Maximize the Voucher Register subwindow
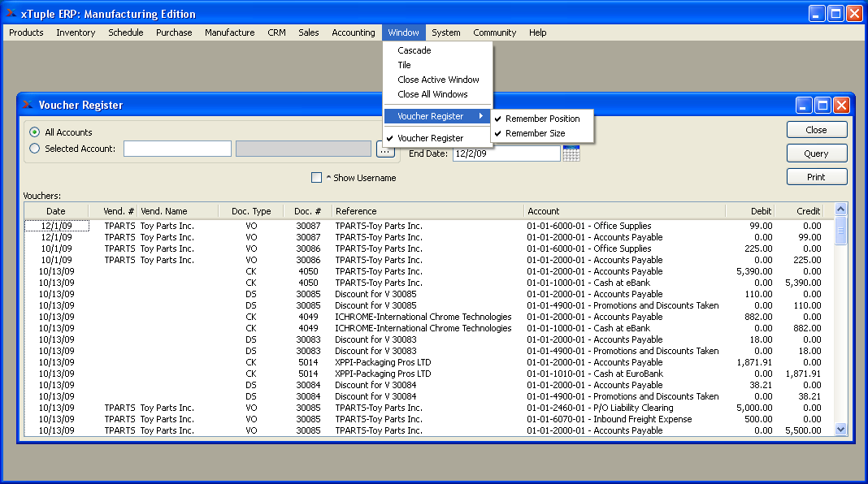The height and width of the screenshot is (484, 868). [822, 105]
